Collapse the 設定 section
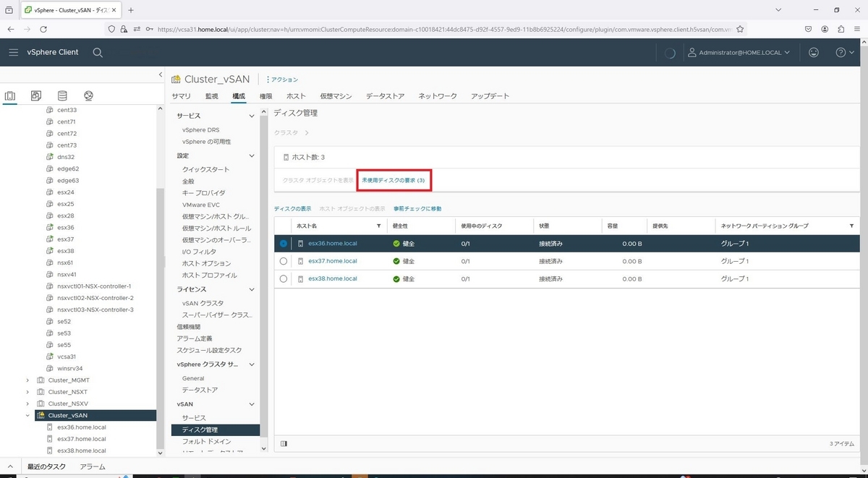Screen dimensions: 868x478 [x=252, y=155]
